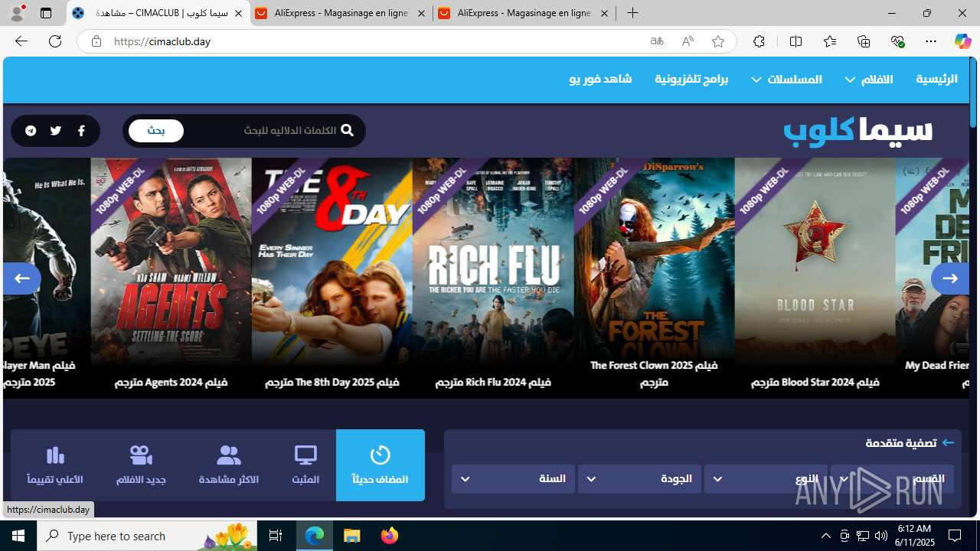Open the Favorites list icon

tap(830, 41)
